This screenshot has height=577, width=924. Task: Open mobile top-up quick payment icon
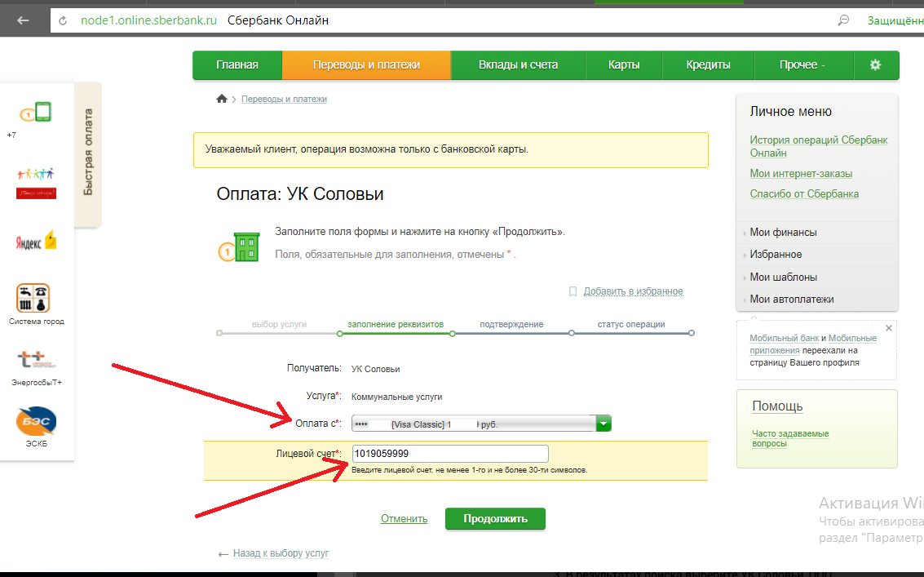click(35, 112)
